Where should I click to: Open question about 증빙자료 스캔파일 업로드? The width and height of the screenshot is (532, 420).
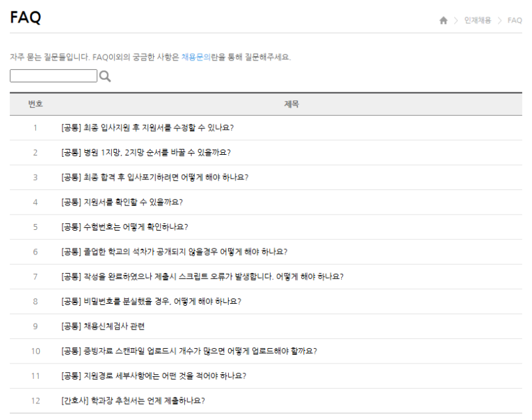(x=188, y=351)
